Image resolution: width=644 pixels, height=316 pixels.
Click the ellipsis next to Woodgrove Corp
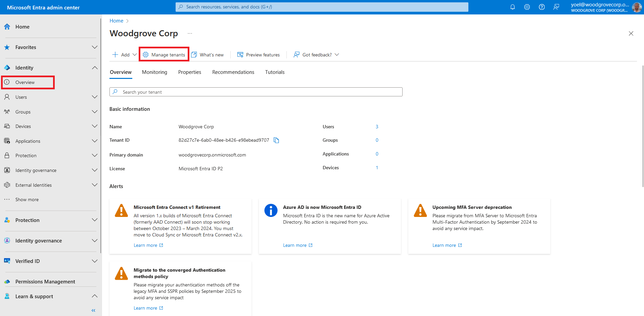[x=190, y=34]
